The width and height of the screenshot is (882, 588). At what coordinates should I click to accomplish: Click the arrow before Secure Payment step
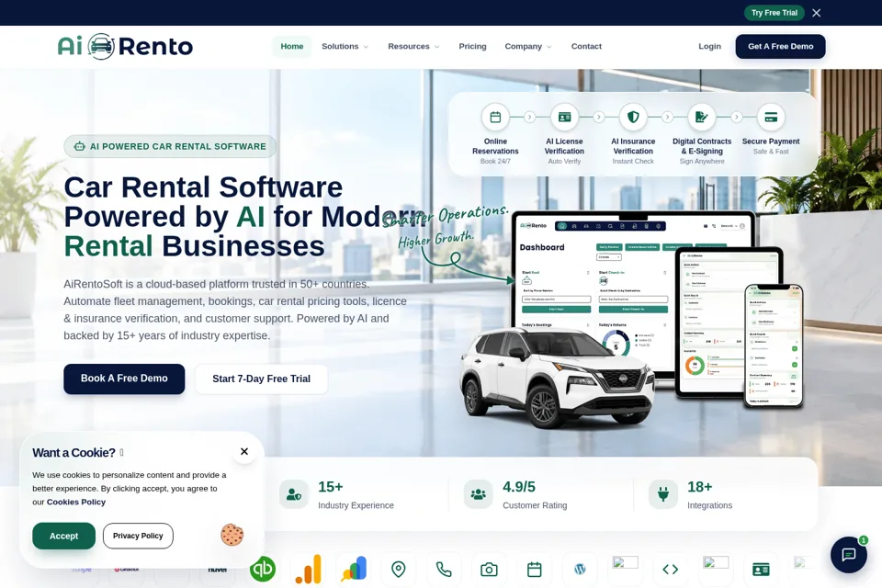736,117
